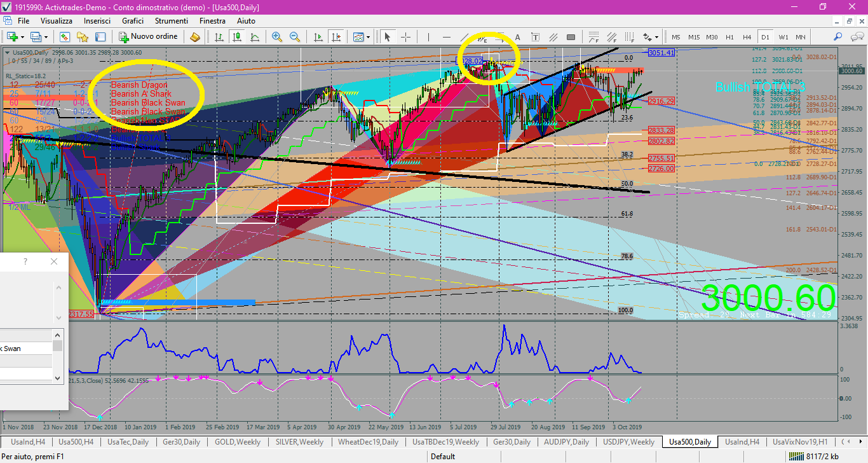Switch to M15 timeframe

tap(694, 37)
